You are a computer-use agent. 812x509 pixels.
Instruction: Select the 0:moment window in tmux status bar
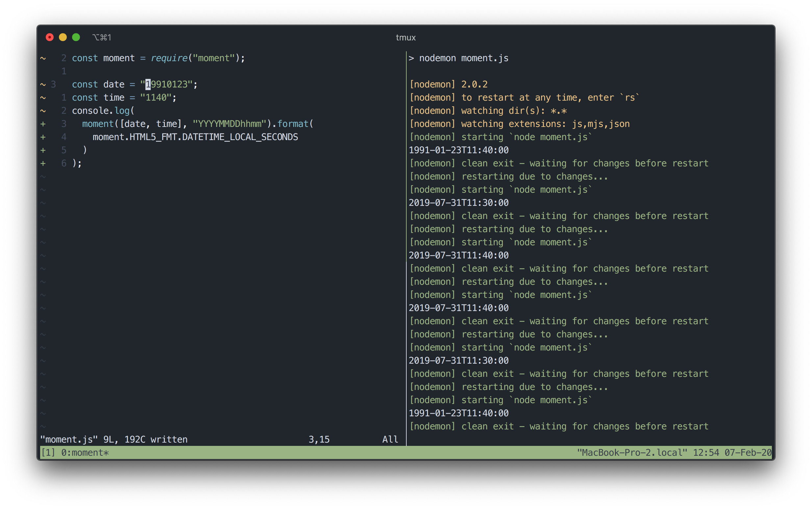(85, 452)
